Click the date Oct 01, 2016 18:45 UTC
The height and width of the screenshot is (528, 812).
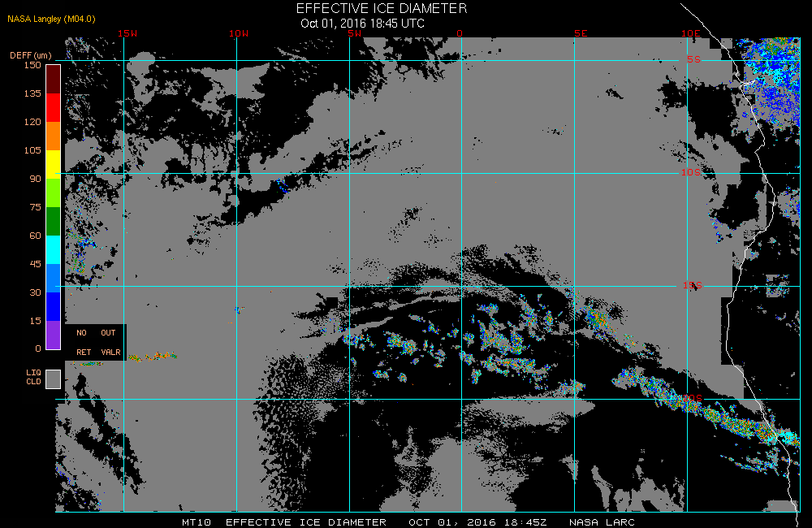click(362, 24)
